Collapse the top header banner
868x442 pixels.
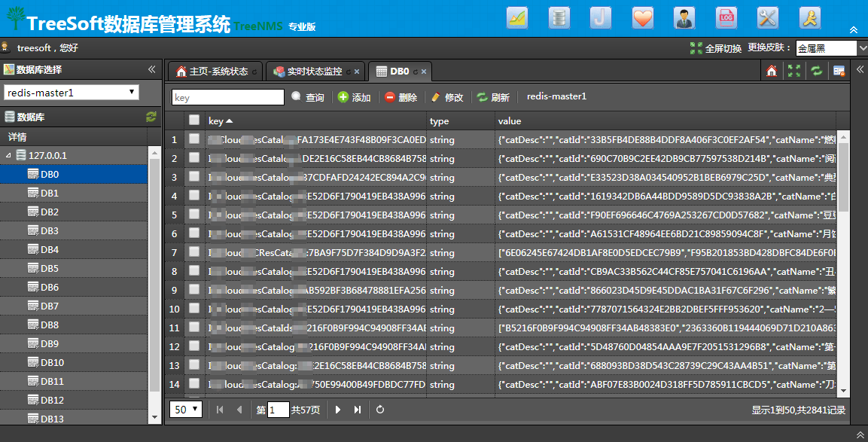pos(854,29)
